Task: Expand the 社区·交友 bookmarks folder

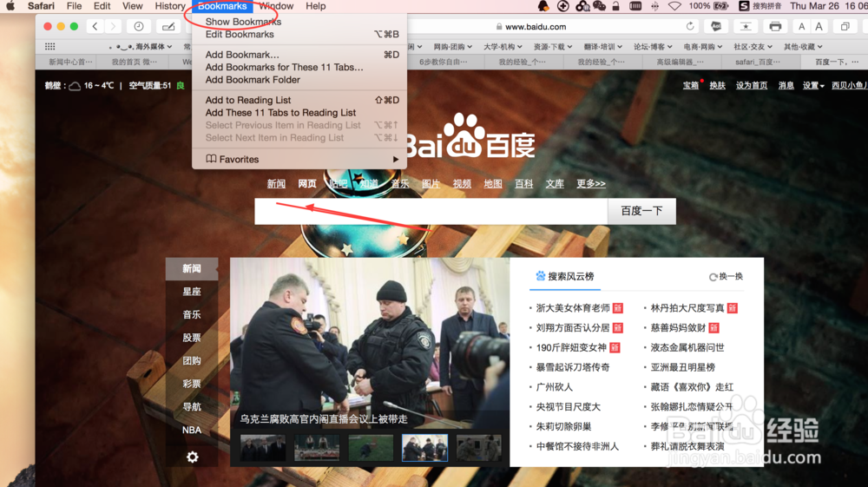Action: [x=753, y=47]
